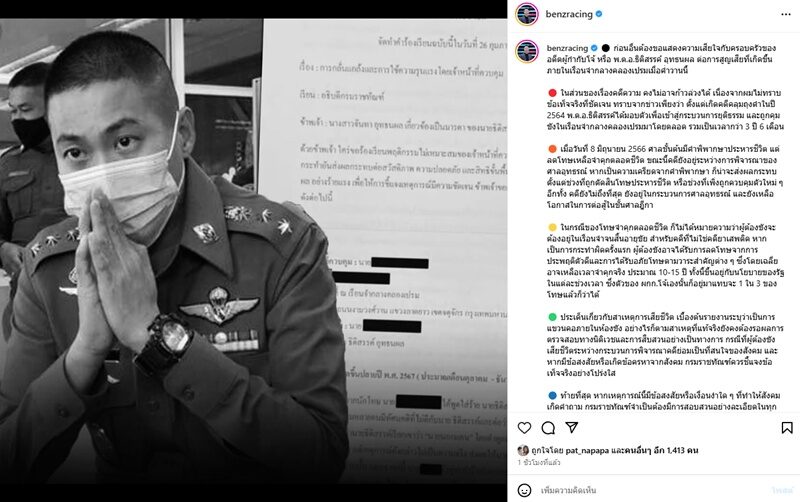Click the faded post comment button
Screen dimensions: 800x502
point(782,490)
